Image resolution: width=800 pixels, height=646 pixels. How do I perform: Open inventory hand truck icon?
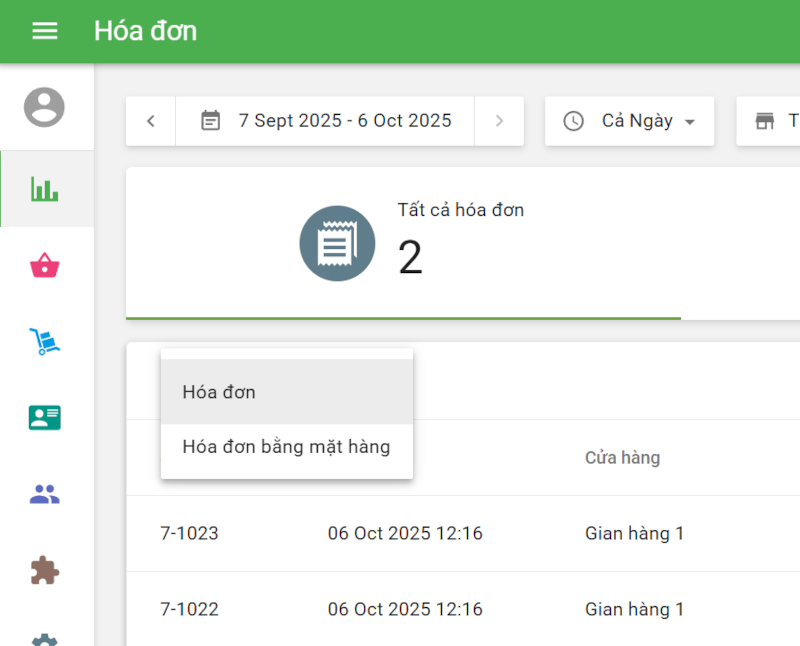(x=45, y=341)
